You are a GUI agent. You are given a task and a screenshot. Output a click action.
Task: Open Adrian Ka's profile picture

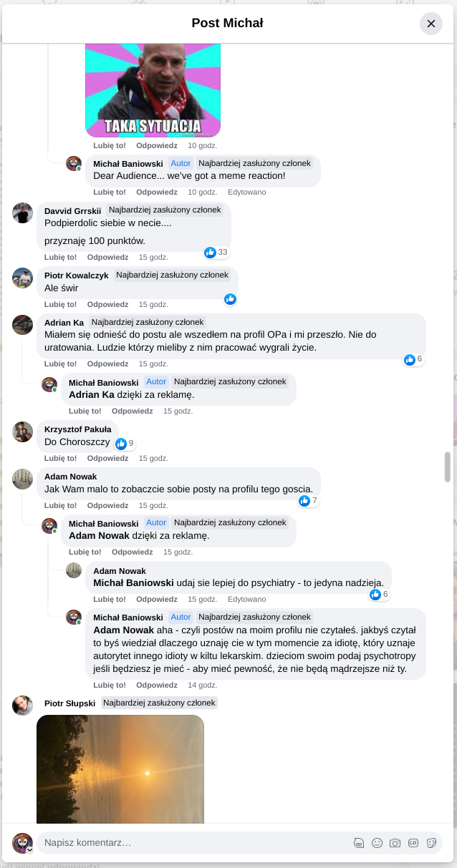[x=23, y=325]
